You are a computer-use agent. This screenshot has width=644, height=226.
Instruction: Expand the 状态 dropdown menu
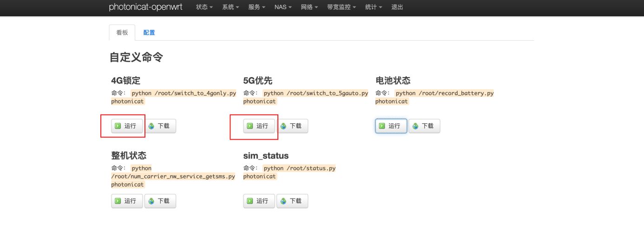coord(204,7)
